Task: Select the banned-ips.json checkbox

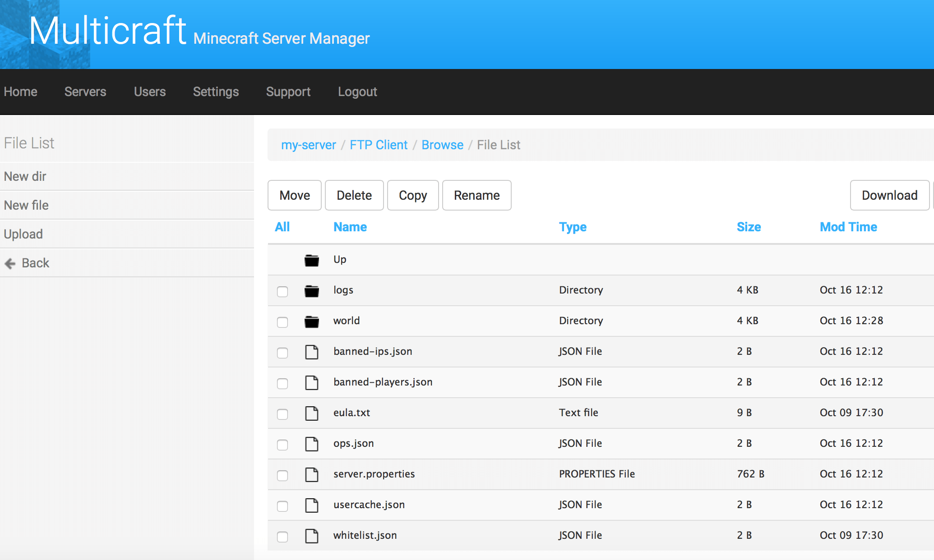Action: 282,353
